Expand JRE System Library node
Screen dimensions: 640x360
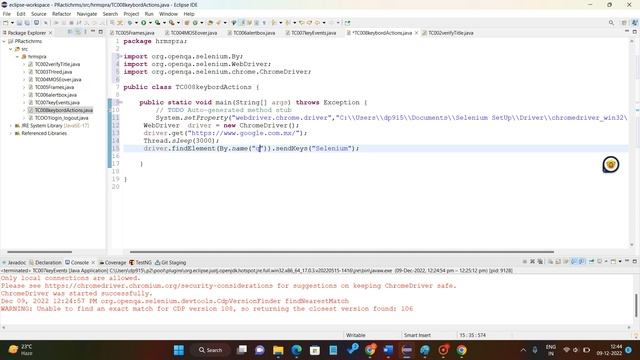[11, 126]
